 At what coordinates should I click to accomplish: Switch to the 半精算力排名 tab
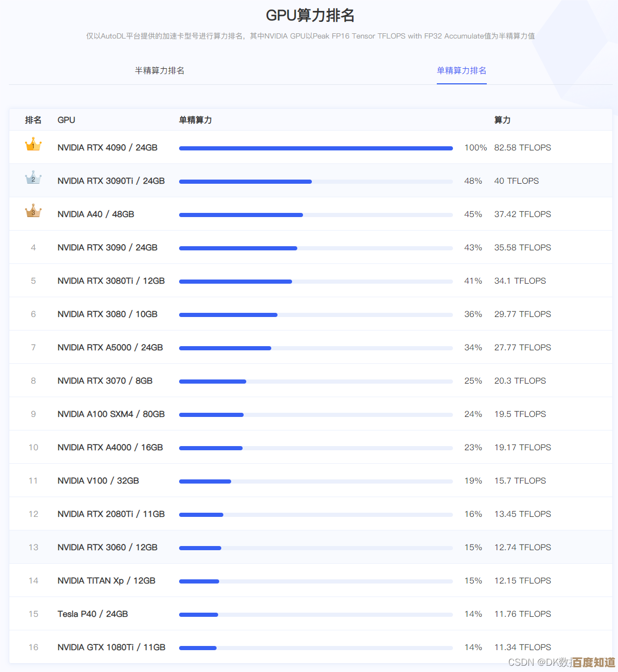click(x=159, y=71)
